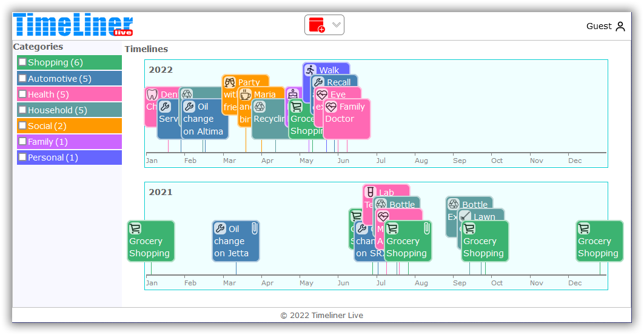The width and height of the screenshot is (644, 335).
Task: Click the tooth icon on Dentist event
Action: click(x=152, y=95)
